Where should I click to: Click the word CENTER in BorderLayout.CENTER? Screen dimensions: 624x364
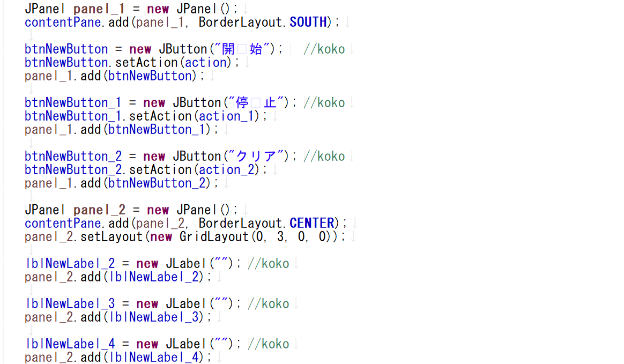(312, 223)
